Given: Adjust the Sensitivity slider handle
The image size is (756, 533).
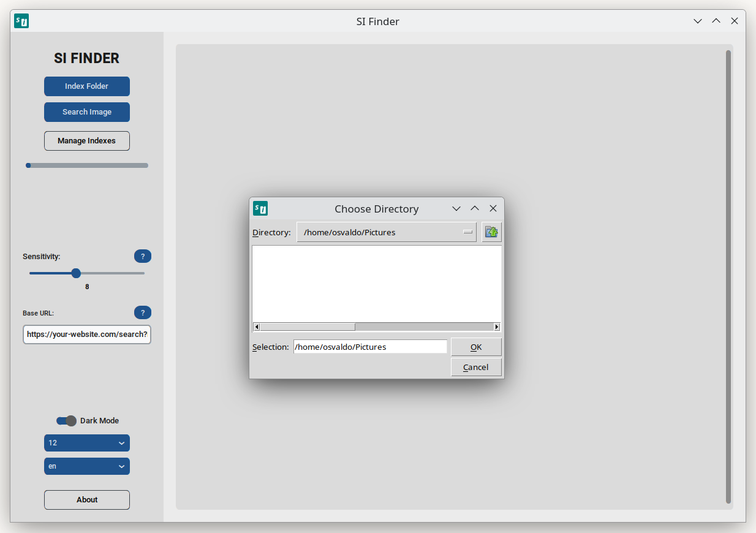Looking at the screenshot, I should coord(75,273).
